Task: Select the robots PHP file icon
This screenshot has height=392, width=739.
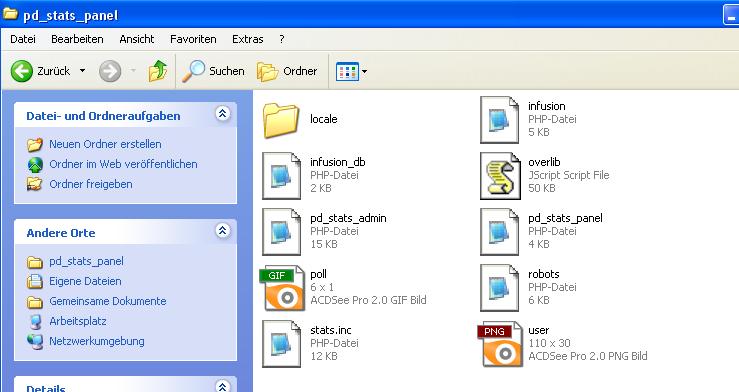Action: pos(500,288)
